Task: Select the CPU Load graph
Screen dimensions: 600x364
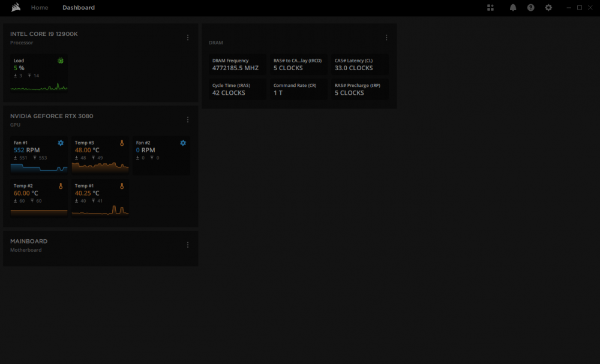Action: pos(39,87)
